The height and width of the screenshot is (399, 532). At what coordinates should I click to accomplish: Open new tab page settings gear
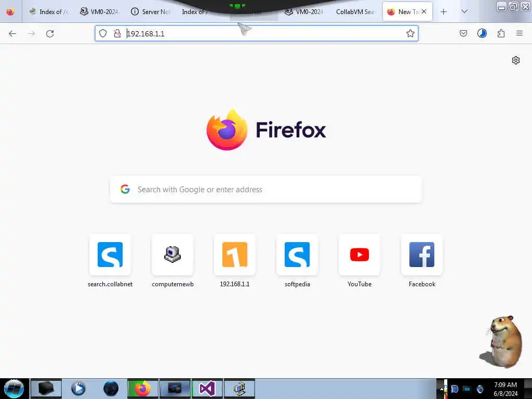(516, 60)
